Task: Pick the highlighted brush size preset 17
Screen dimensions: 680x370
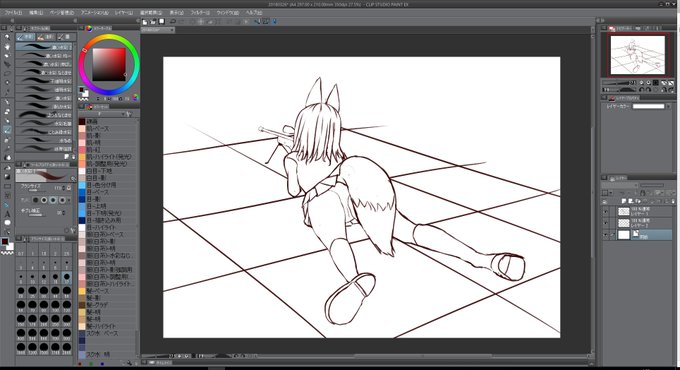Action: (x=66, y=278)
